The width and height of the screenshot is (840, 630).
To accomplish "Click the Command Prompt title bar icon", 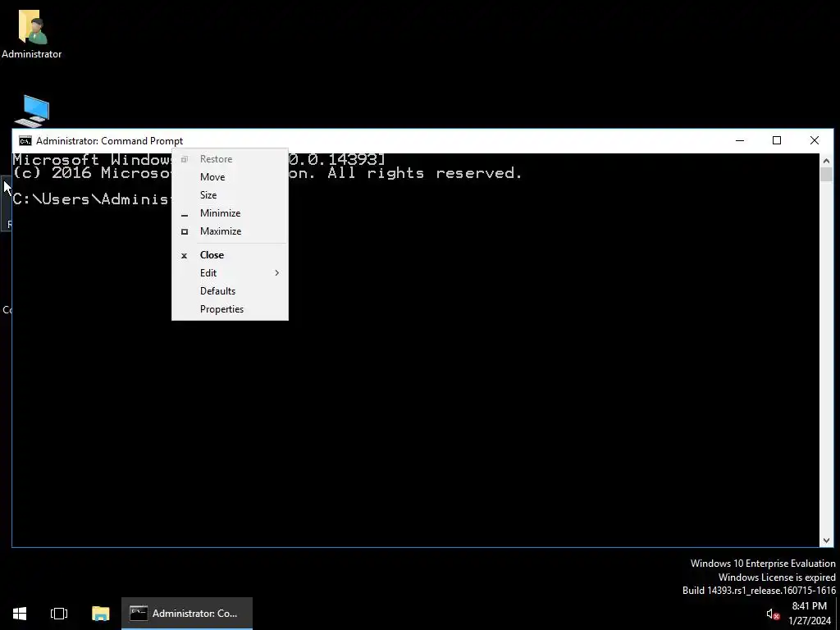I will pos(25,141).
